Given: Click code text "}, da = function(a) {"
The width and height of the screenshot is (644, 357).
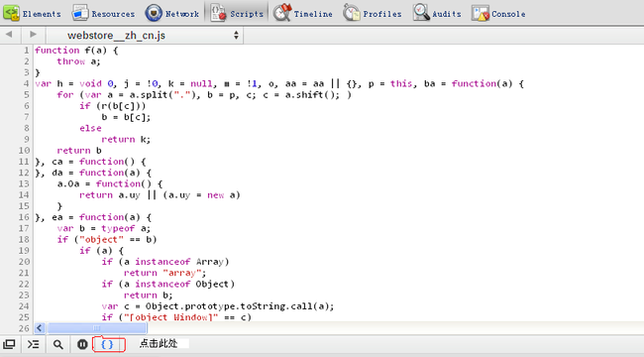Looking at the screenshot, I should pos(93,173).
